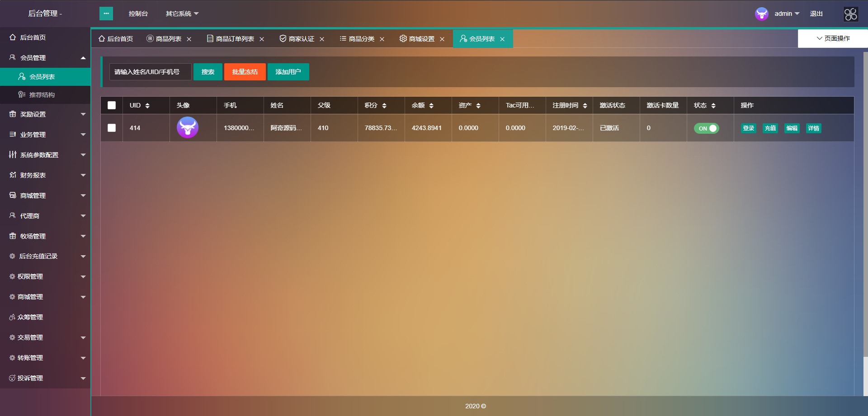Screen dimensions: 868x416
Task: Click the 充值 button for user 414
Action: click(x=770, y=128)
